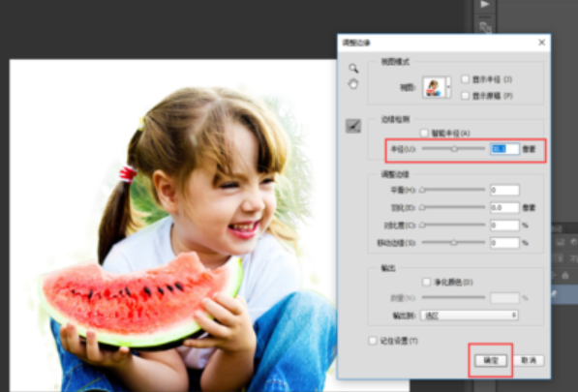Click the lock all icon in Layers panel

pos(565,275)
